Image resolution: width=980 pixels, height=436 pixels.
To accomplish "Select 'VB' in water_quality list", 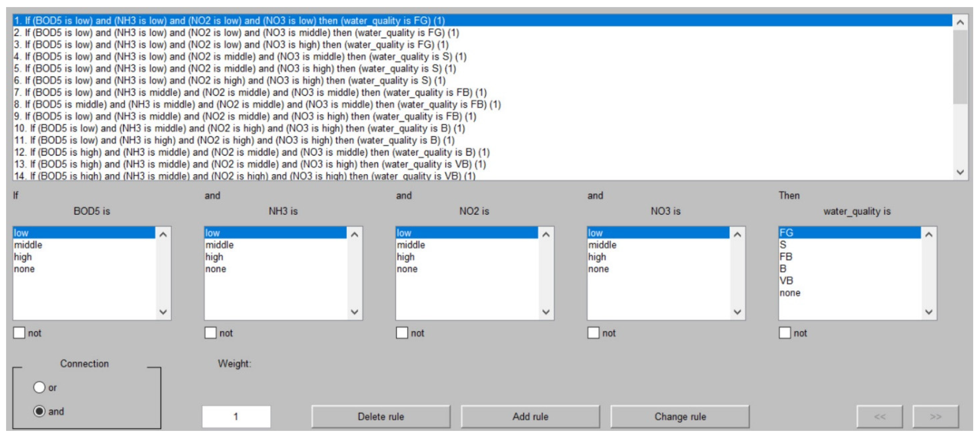I will click(x=786, y=281).
